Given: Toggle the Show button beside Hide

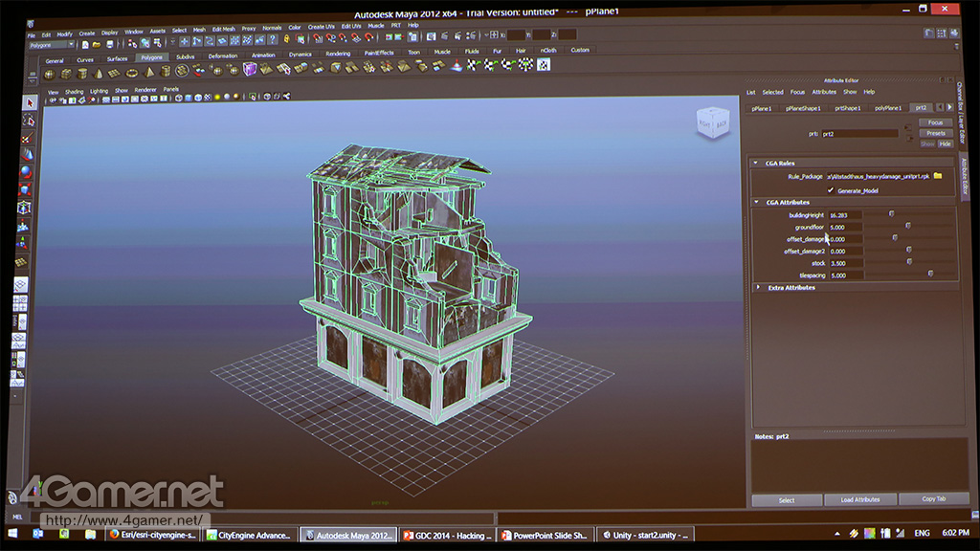Looking at the screenshot, I should [x=926, y=143].
